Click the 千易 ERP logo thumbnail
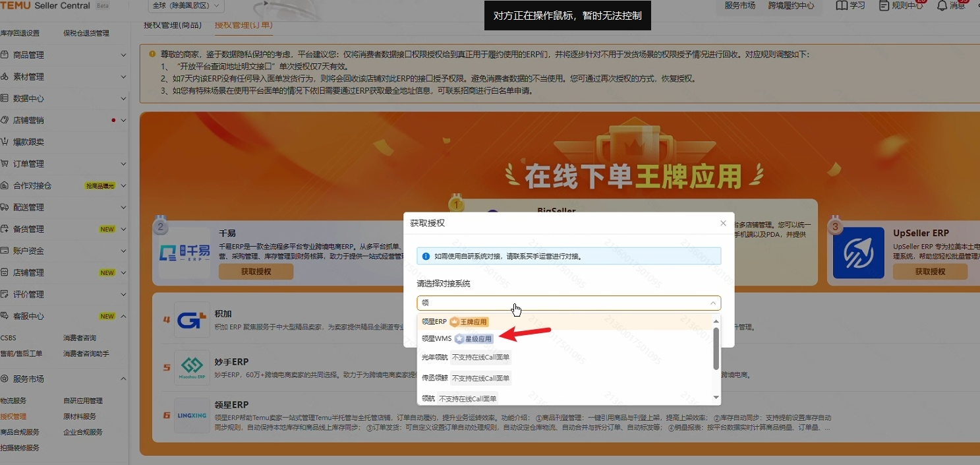 pyautogui.click(x=185, y=253)
